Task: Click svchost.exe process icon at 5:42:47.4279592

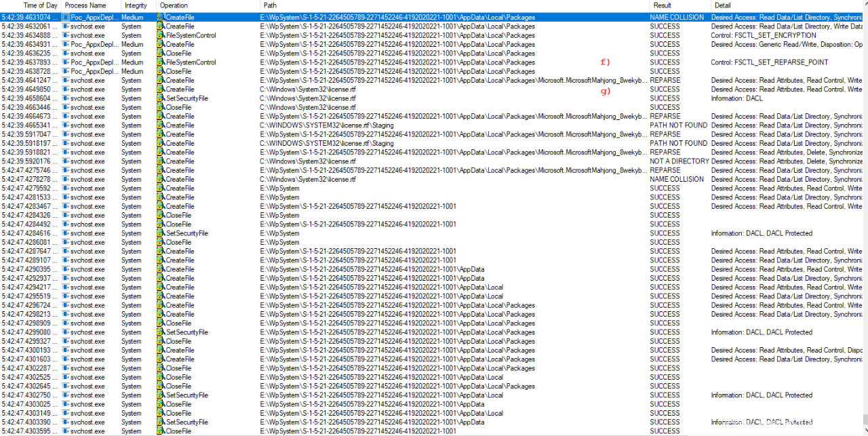Action: point(66,189)
